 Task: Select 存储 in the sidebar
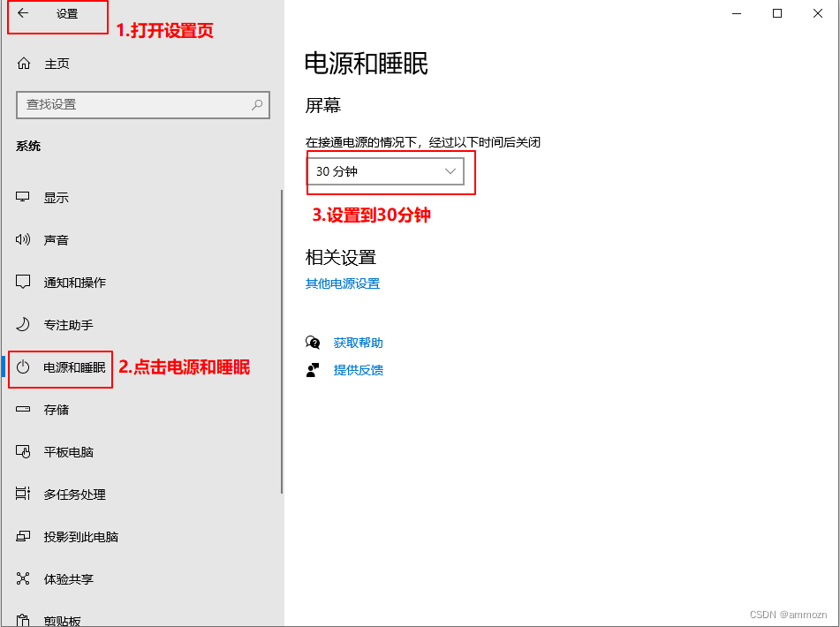point(57,410)
